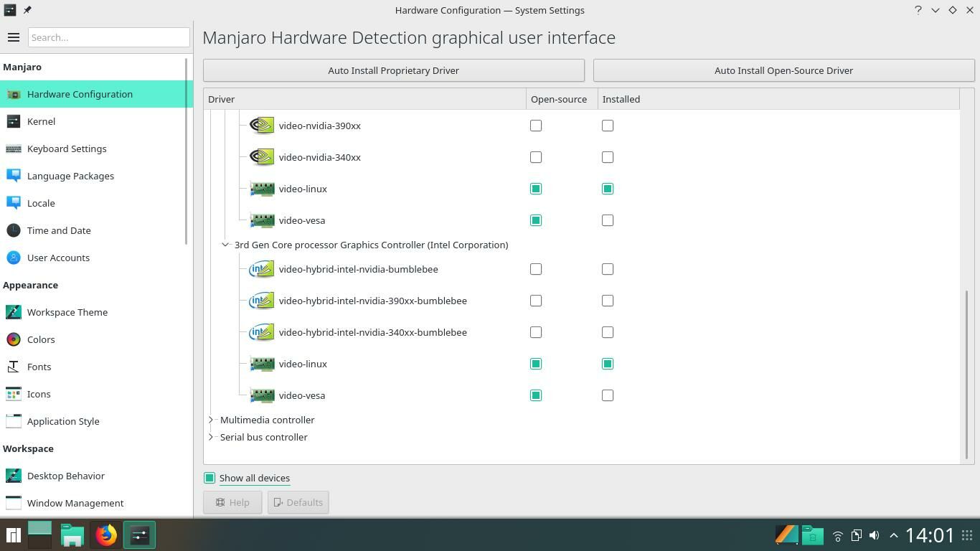Click Auto Install Proprietary Driver button
The width and height of the screenshot is (980, 551).
pos(394,70)
